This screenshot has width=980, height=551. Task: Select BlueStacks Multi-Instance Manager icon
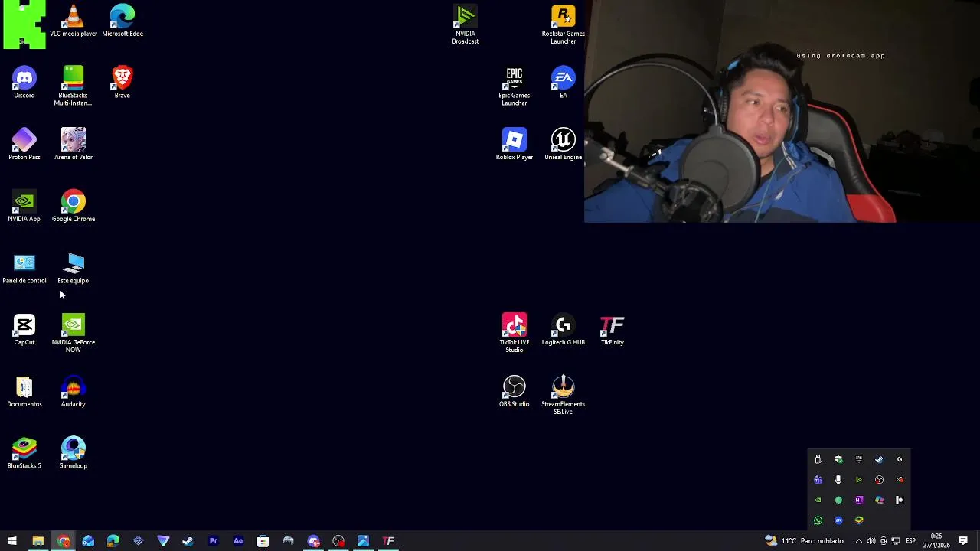(x=73, y=86)
